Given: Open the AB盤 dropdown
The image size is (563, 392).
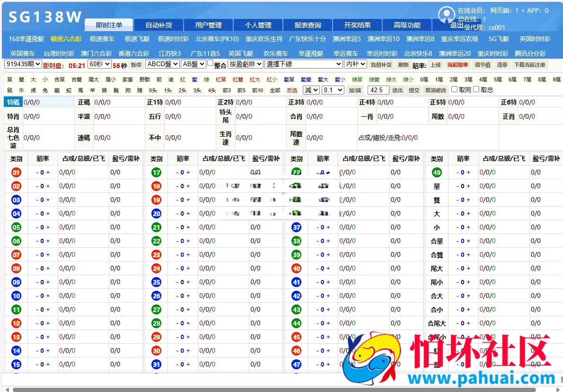Looking at the screenshot, I should tap(193, 64).
